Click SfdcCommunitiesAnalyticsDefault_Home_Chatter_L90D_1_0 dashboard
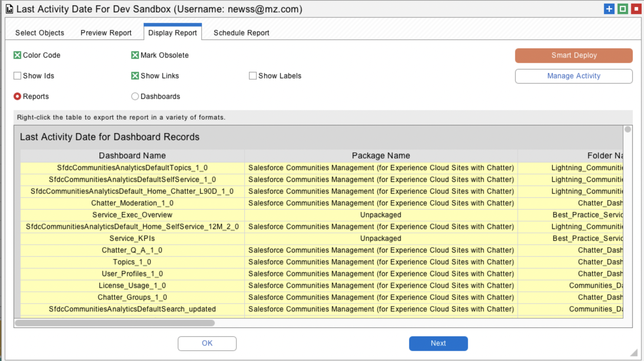Viewport: 644px width, 361px height. click(132, 191)
